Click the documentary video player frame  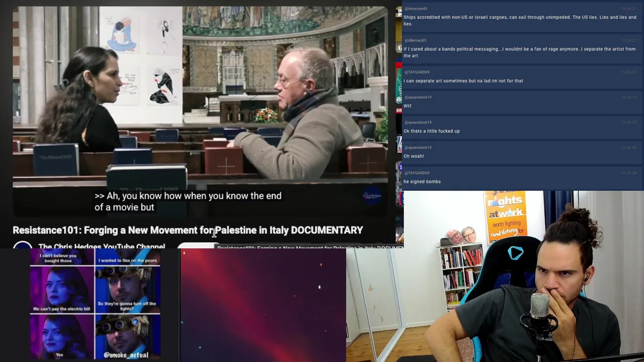click(x=200, y=112)
